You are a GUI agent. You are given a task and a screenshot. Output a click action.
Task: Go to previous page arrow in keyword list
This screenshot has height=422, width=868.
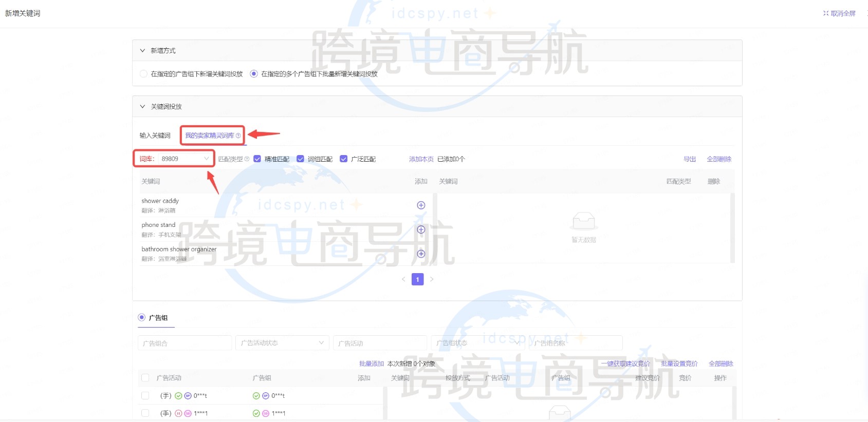[x=403, y=279]
